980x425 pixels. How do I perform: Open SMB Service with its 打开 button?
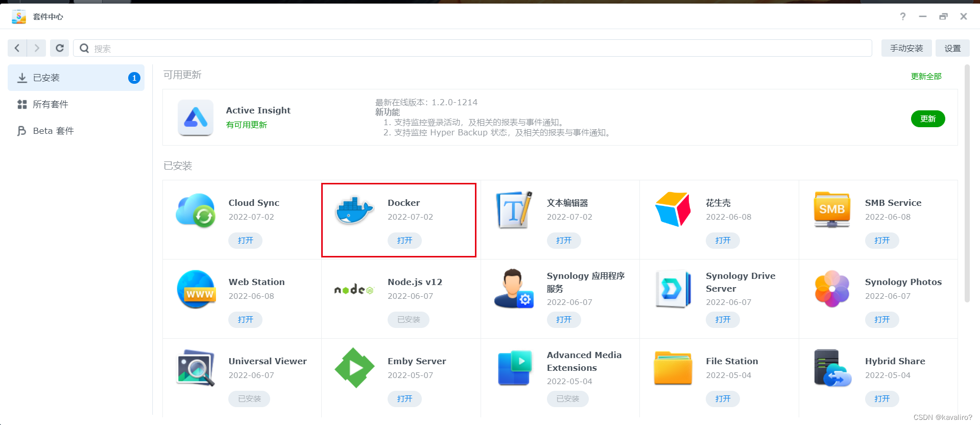[x=882, y=240]
